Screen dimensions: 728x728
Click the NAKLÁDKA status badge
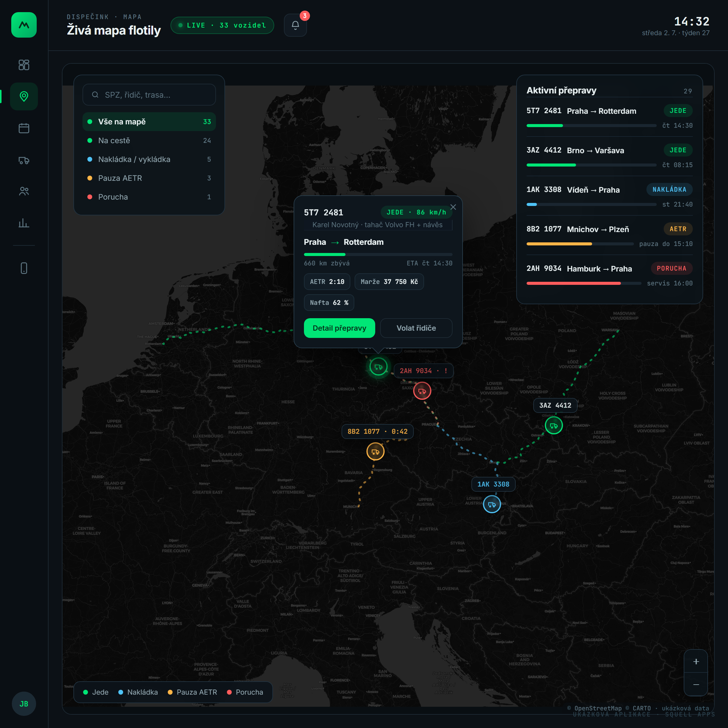(669, 190)
